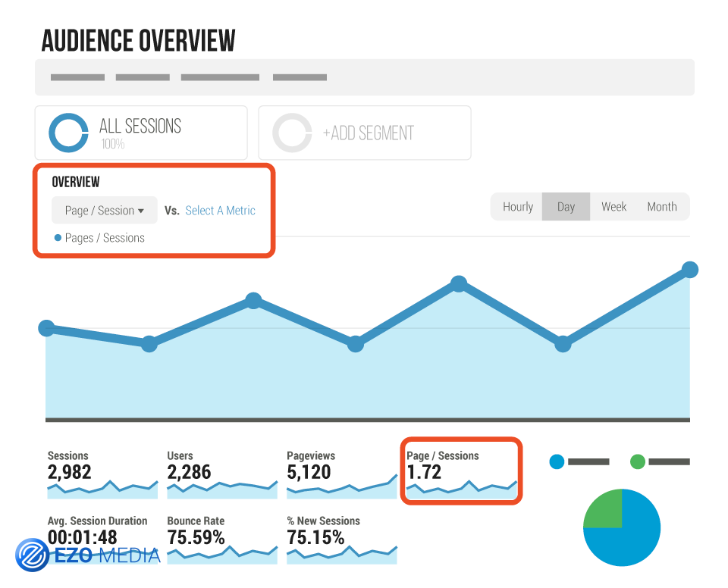Click the blue slice of the pie chart

pos(634,541)
